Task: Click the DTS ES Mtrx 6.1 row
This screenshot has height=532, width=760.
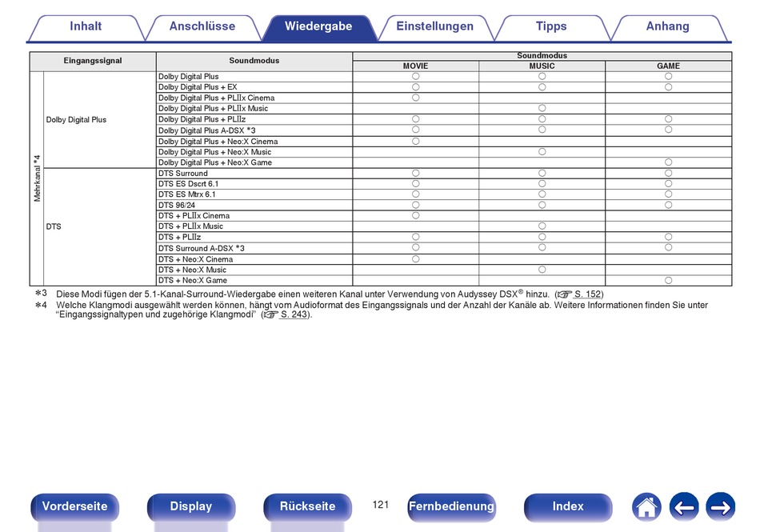Action: tap(444, 194)
